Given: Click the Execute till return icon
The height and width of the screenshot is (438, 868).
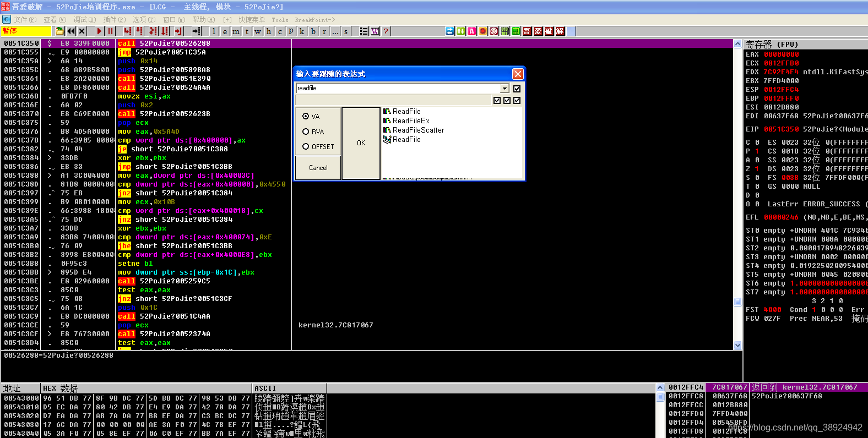Looking at the screenshot, I should 179,31.
